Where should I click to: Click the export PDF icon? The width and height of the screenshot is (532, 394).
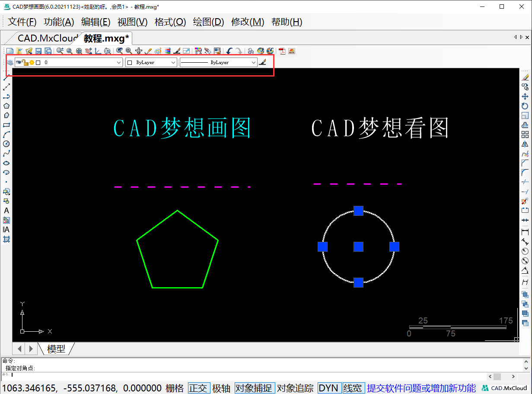282,51
